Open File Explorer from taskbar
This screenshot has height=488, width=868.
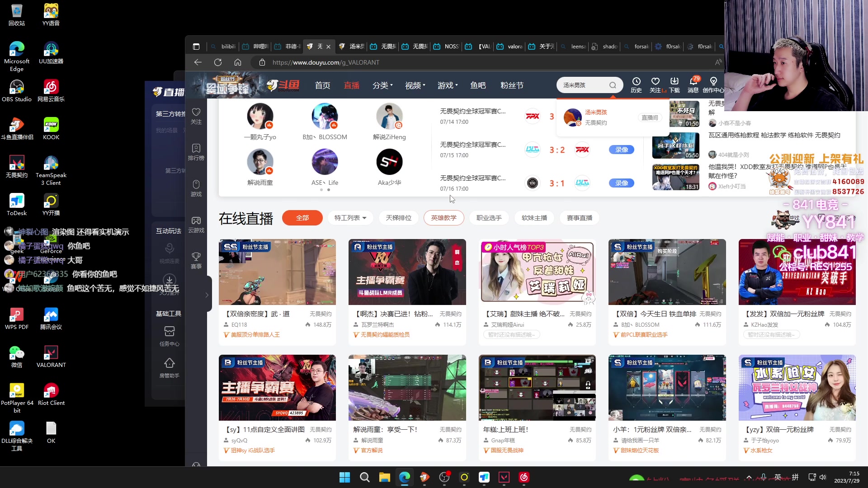(x=384, y=477)
